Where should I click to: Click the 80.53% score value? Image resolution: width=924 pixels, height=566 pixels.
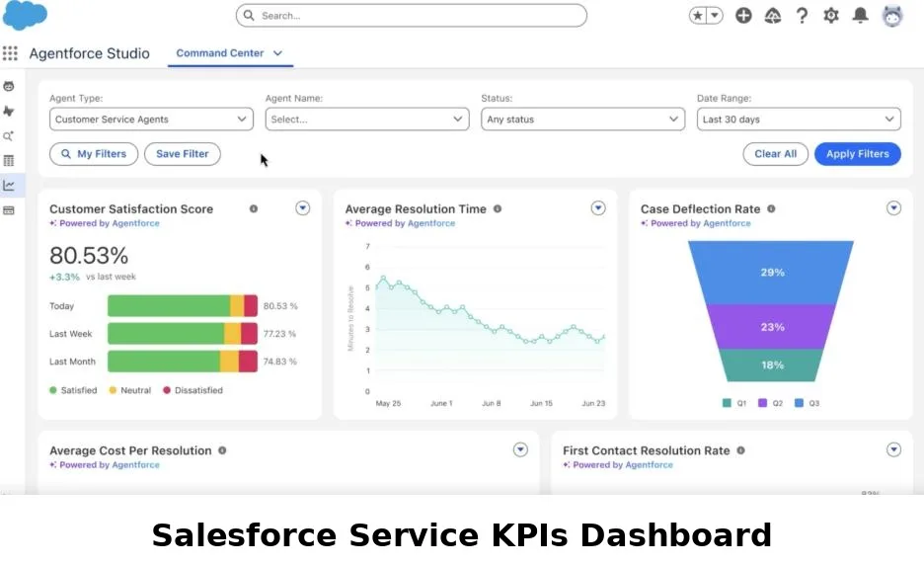89,255
